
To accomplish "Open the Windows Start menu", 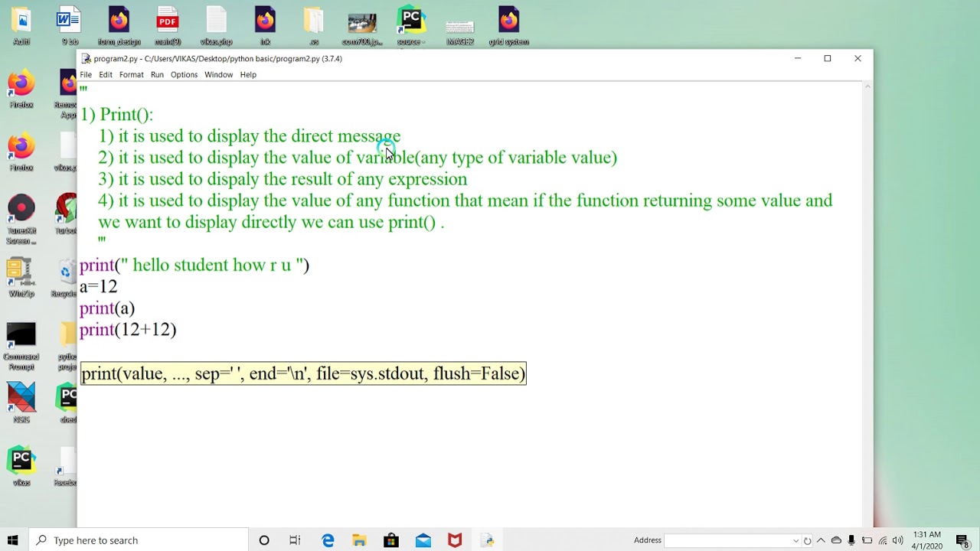I will click(12, 540).
